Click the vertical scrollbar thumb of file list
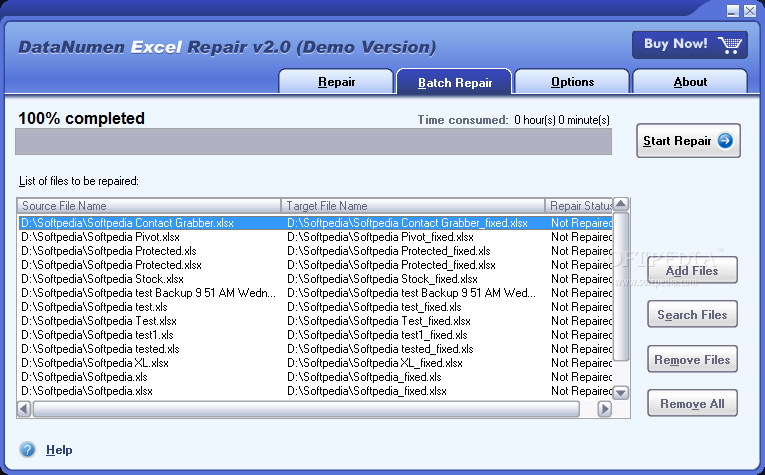Screen dimensions: 765x475 click(621, 287)
